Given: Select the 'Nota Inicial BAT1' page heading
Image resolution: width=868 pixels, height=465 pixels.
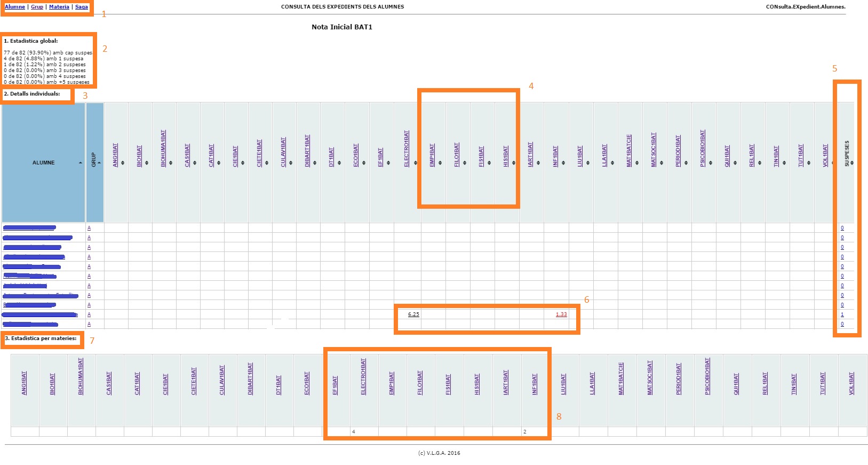Looking at the screenshot, I should 342,27.
